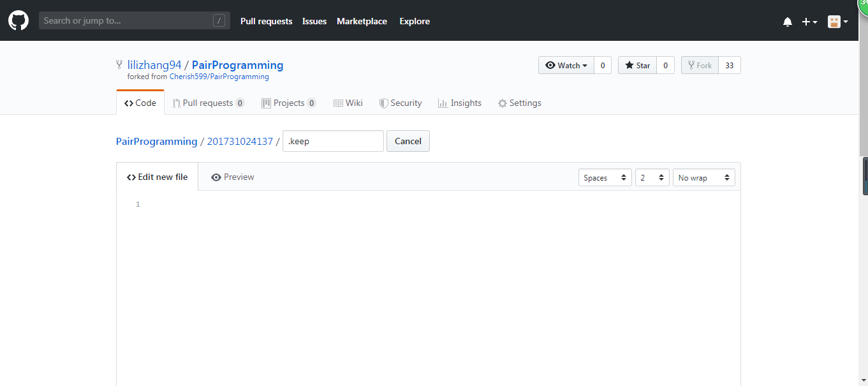This screenshot has height=386, width=868.
Task: Open the Watch dropdown button
Action: coord(566,65)
